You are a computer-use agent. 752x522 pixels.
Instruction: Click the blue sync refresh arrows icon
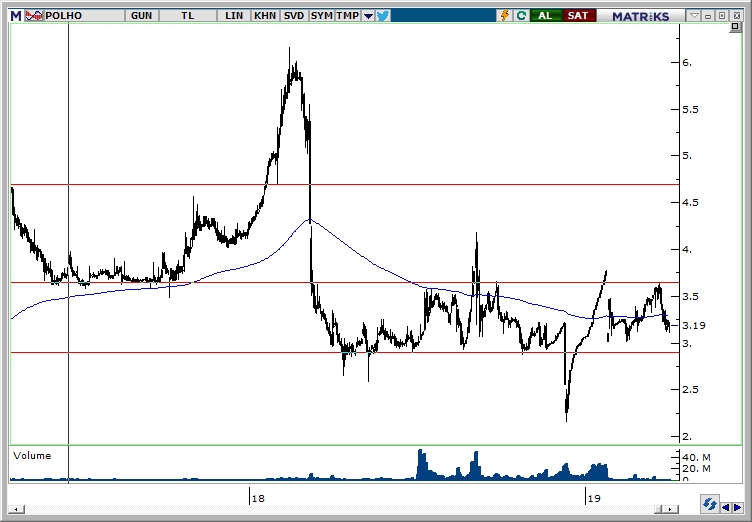click(709, 505)
